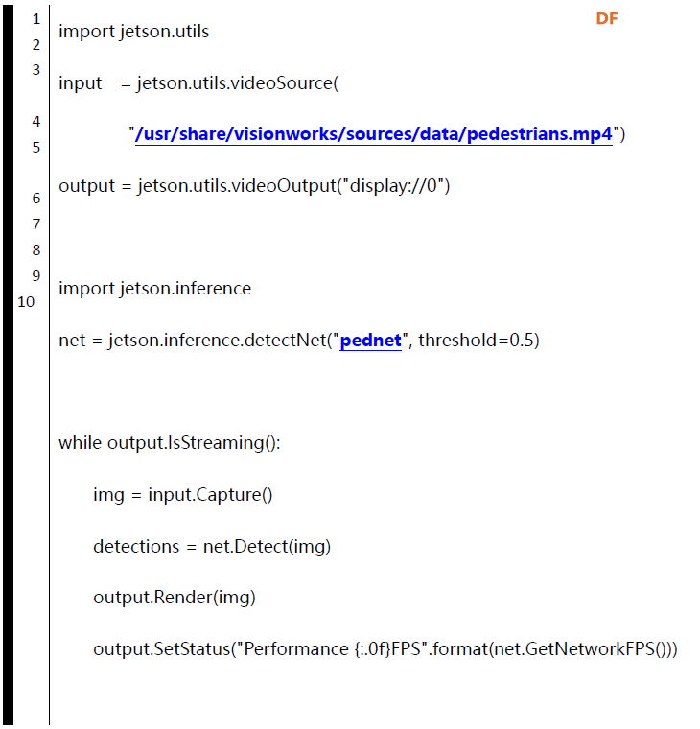Click the 'threshold=0.5)' text
Image resolution: width=700 pixels, height=729 pixels.
pyautogui.click(x=478, y=341)
